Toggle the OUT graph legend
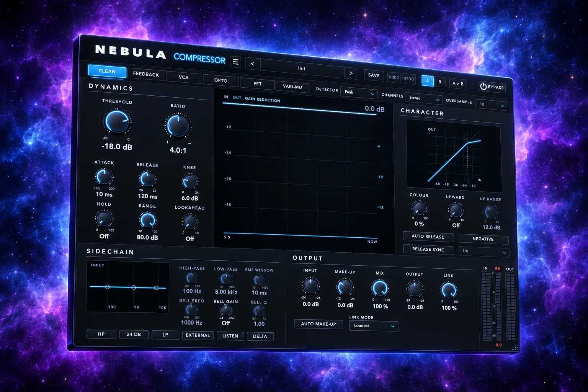588x392 pixels. click(237, 98)
